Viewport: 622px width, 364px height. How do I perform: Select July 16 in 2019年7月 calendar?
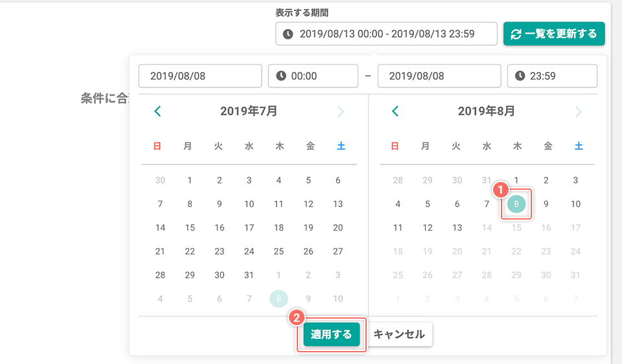point(220,227)
